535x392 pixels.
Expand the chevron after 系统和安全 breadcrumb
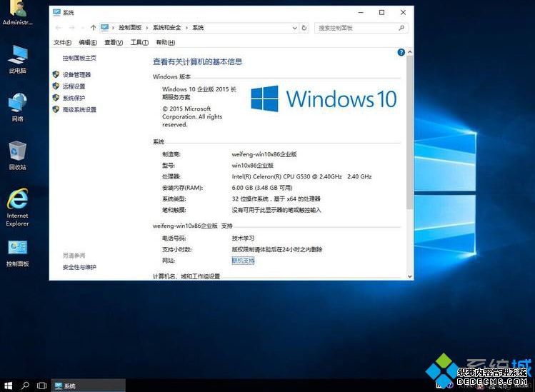186,28
